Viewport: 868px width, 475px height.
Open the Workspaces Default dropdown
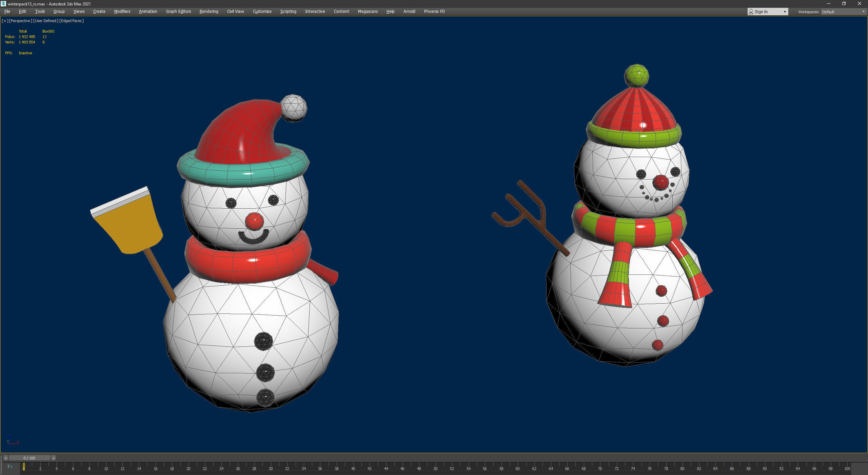pos(844,12)
